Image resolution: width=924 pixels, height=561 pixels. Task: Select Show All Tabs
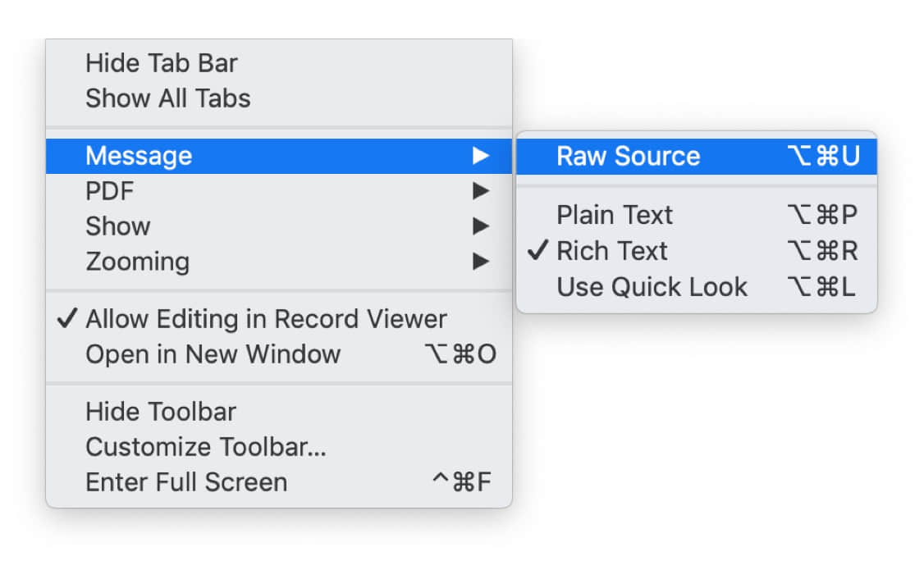pos(279,98)
